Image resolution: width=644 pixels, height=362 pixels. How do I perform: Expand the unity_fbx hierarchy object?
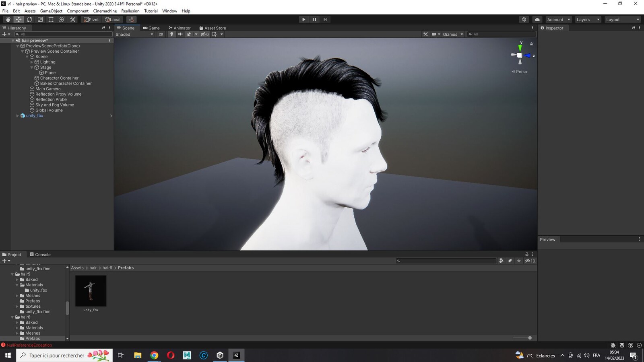18,116
